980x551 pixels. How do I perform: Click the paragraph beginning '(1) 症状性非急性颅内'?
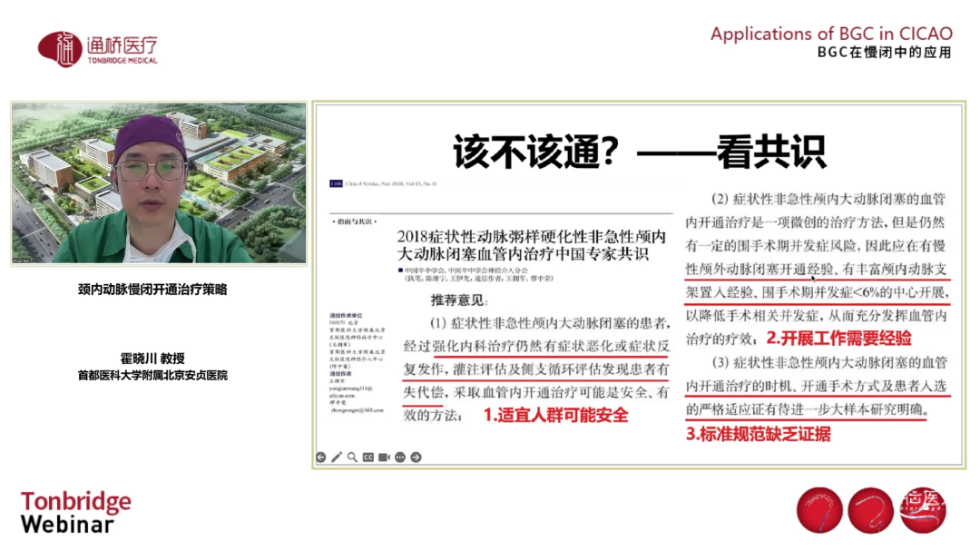point(536,369)
